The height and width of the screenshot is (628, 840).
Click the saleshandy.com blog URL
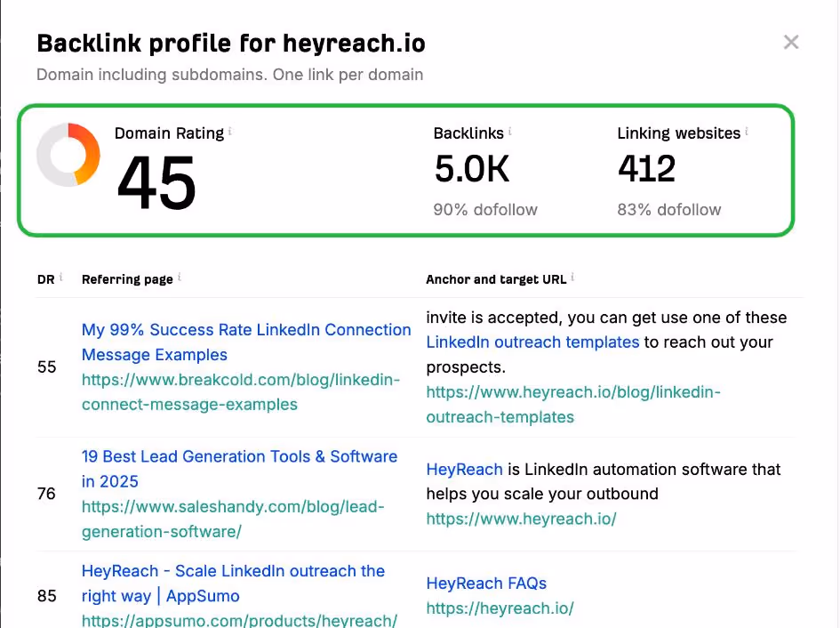tap(236, 518)
